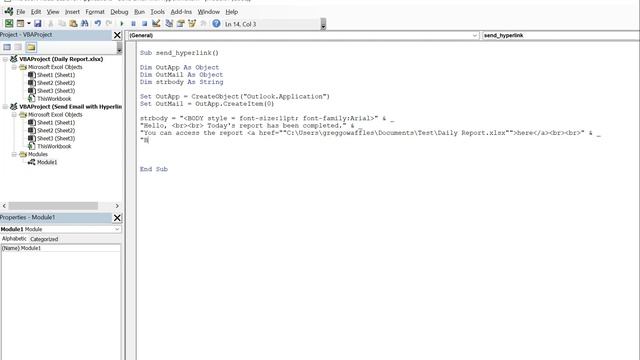Select ThisWorkbook under Daily Report project
Image resolution: width=640 pixels, height=360 pixels.
pyautogui.click(x=54, y=99)
